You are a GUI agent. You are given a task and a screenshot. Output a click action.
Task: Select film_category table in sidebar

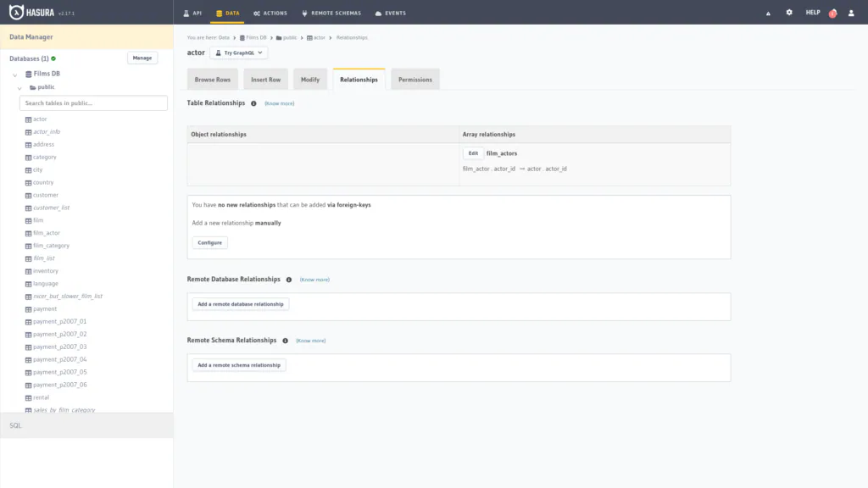tap(52, 246)
